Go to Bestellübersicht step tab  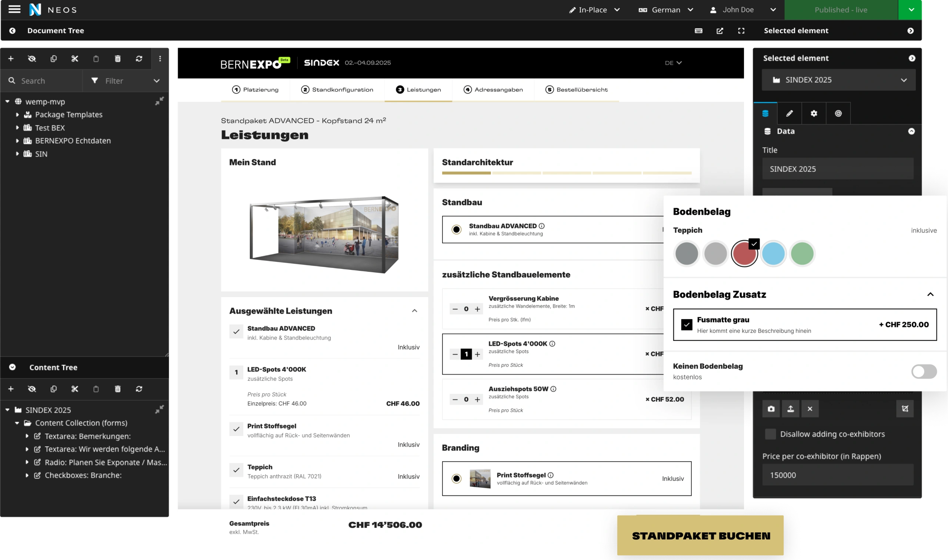(x=577, y=90)
